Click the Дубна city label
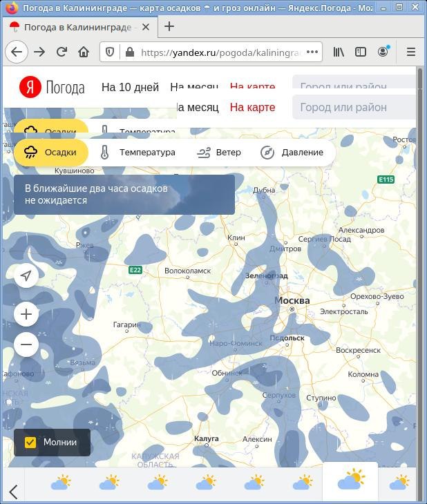This screenshot has height=504, width=427. click(x=264, y=190)
